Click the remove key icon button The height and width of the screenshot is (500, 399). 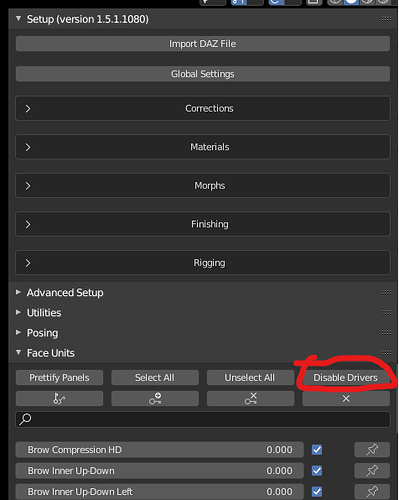250,399
